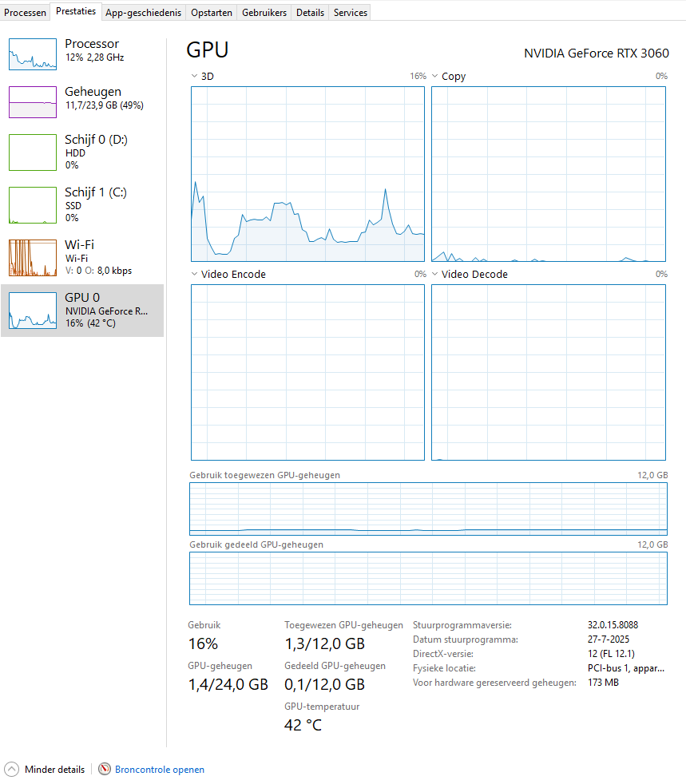The height and width of the screenshot is (784, 686).
Task: Click the Schijf 0 green graph thumbnail
Action: pos(33,152)
